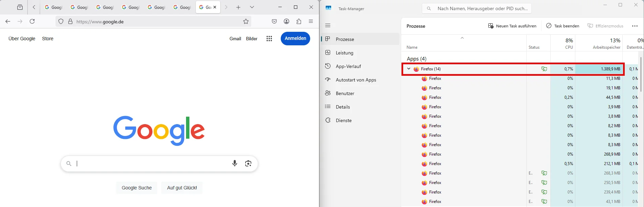Open the Details page in Task-Manager
Screen dimensions: 644x207
(360, 107)
